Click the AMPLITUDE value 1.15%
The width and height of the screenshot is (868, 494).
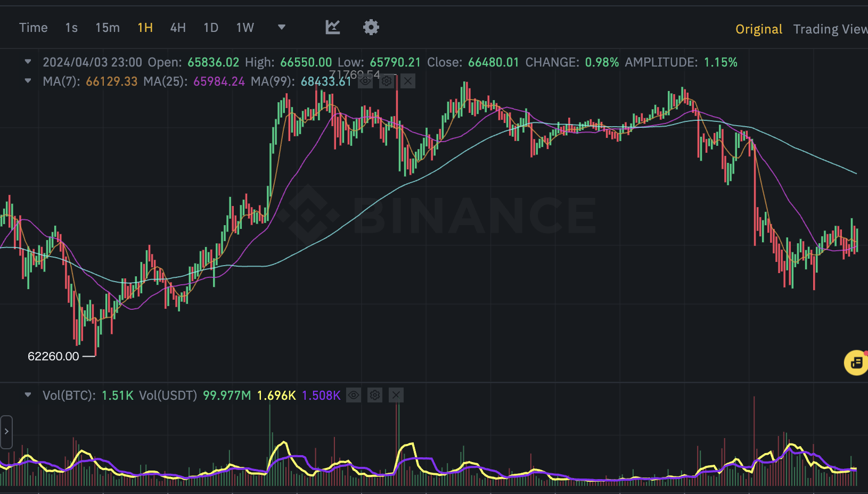pos(720,62)
